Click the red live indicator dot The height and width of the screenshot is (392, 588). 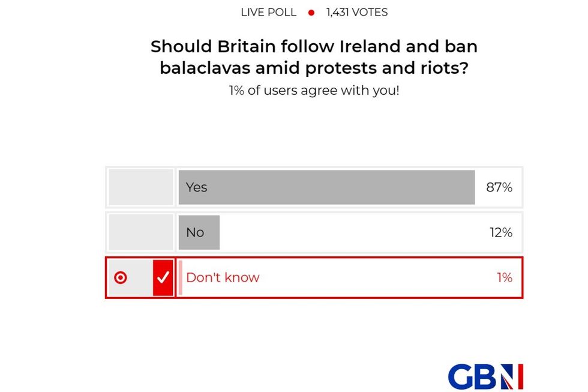[311, 13]
